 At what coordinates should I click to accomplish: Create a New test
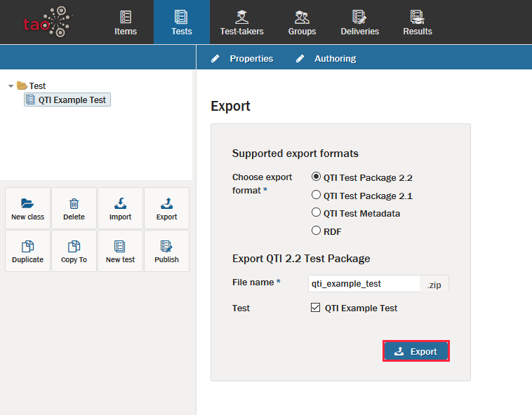[x=120, y=247]
